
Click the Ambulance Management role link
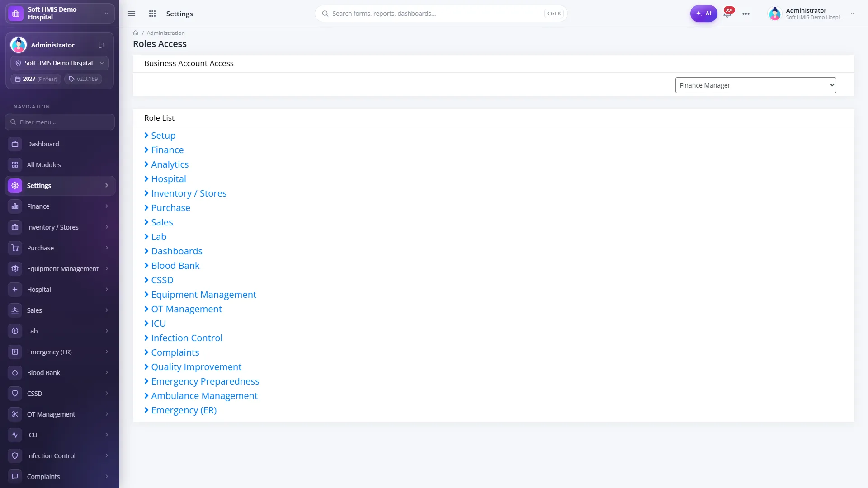tap(204, 396)
